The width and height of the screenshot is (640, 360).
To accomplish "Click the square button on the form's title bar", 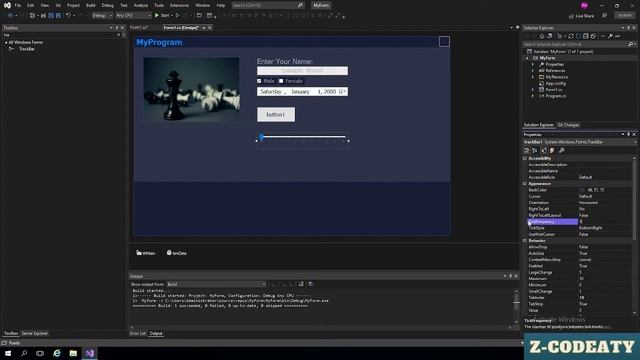I will click(x=444, y=42).
